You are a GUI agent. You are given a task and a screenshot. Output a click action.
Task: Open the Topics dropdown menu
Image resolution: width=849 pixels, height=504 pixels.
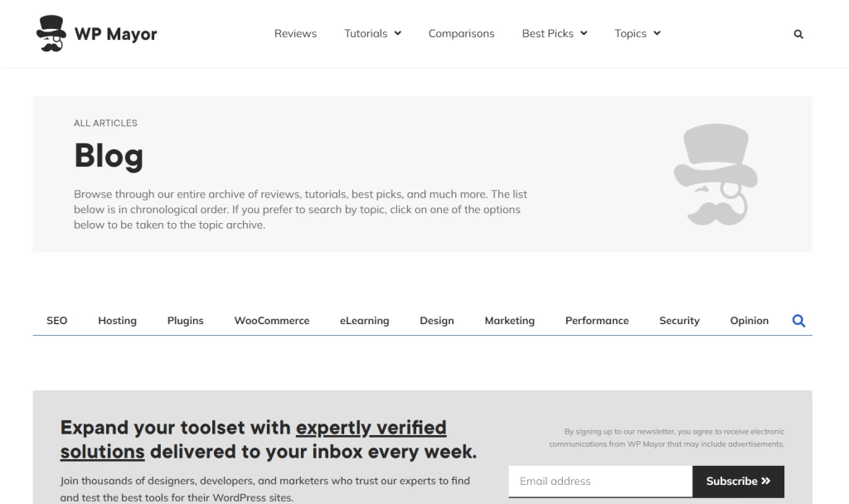point(637,33)
